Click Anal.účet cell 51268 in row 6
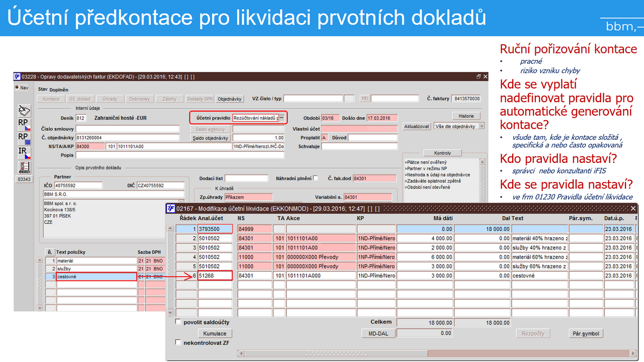Image resolution: width=644 pixels, height=362 pixels. pos(215,276)
